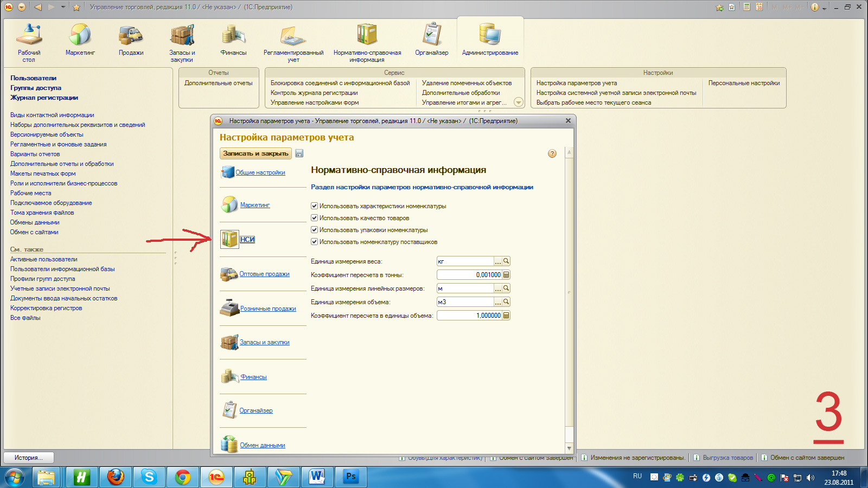Open Microsoft Word from the taskbar
The image size is (868, 488).
point(317,477)
